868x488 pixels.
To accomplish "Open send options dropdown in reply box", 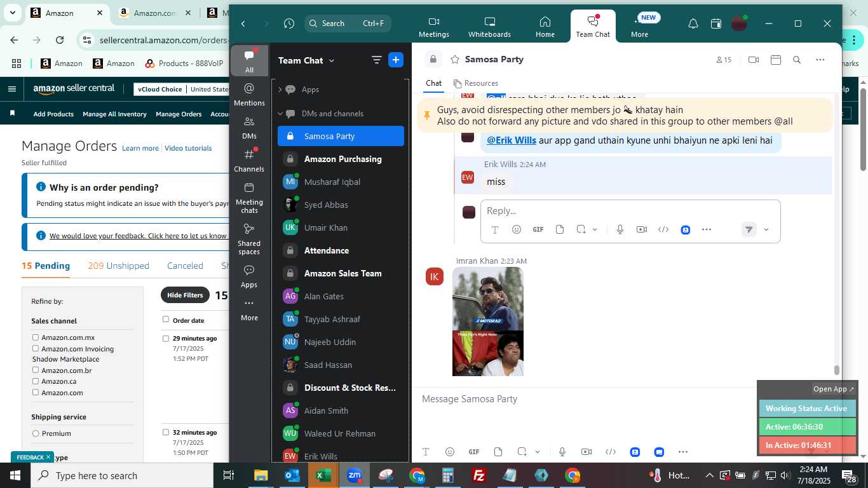I will (766, 230).
